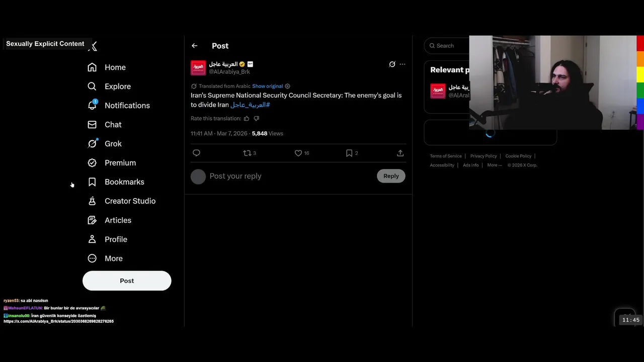Open Privacy Policy link
644x362 pixels.
(x=484, y=156)
